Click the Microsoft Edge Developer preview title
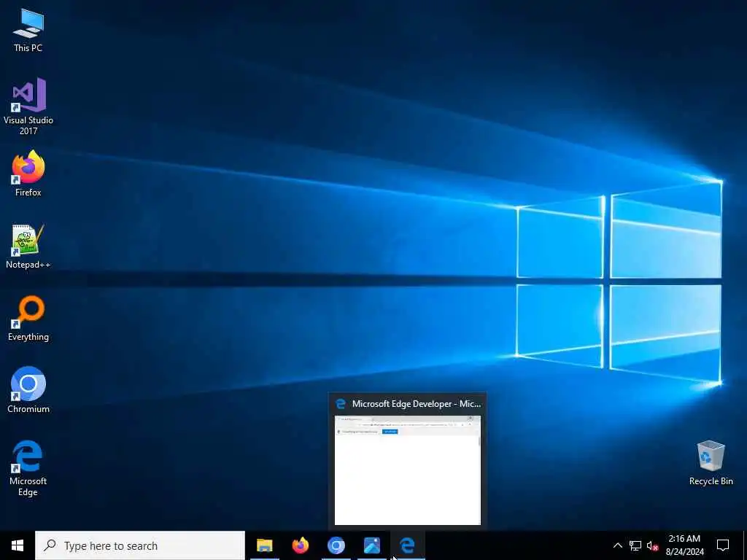The height and width of the screenshot is (560, 747). 417,404
